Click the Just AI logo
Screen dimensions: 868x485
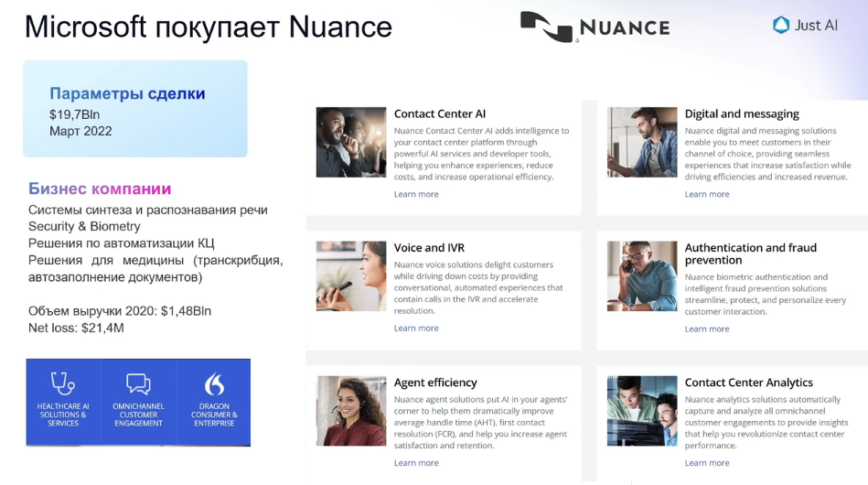805,25
